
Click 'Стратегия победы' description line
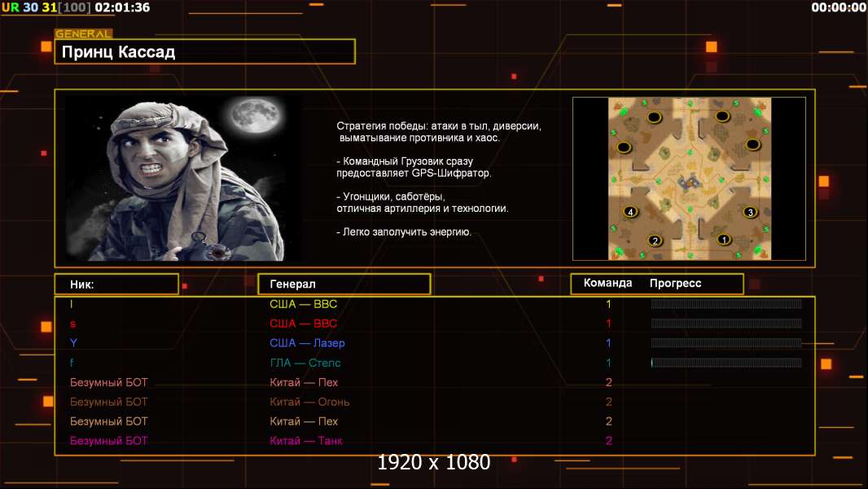[439, 126]
